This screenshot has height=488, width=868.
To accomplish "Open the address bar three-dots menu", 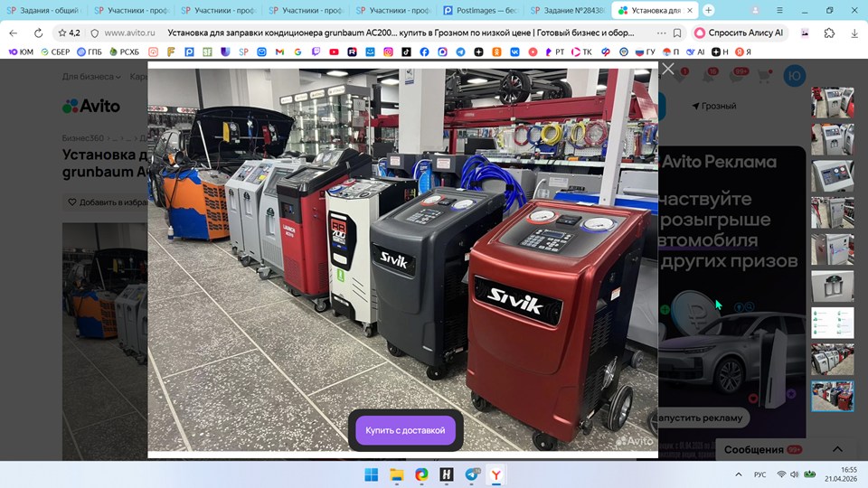I will [661, 33].
